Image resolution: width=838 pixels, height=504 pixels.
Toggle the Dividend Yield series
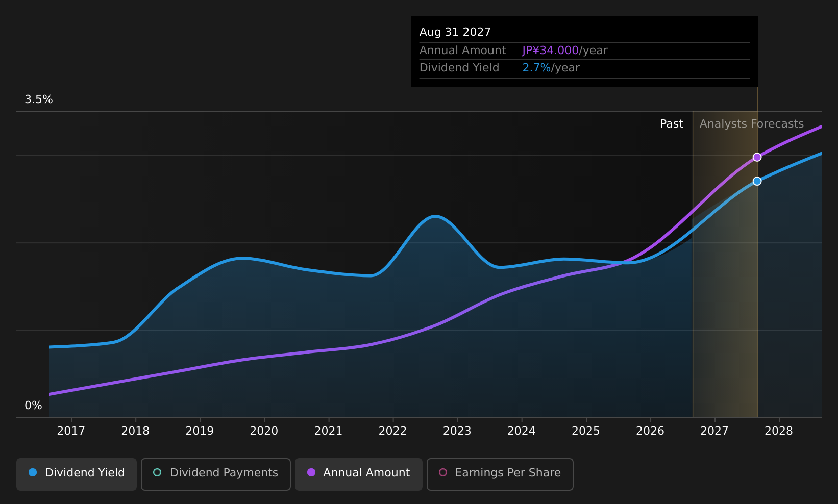pyautogui.click(x=77, y=474)
